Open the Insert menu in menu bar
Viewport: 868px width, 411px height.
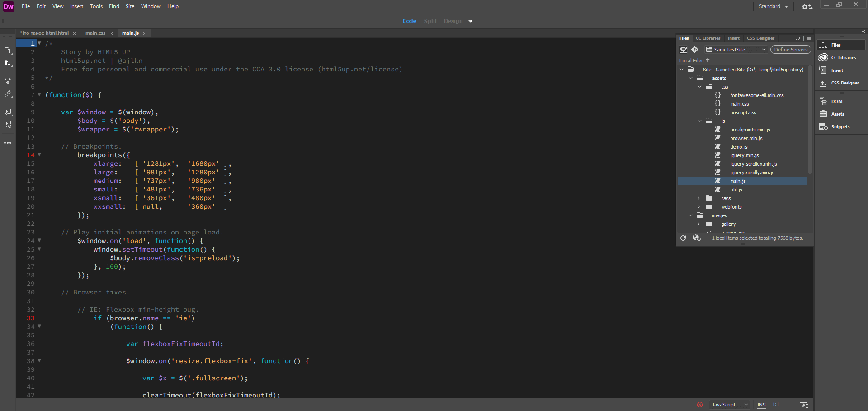pos(76,6)
